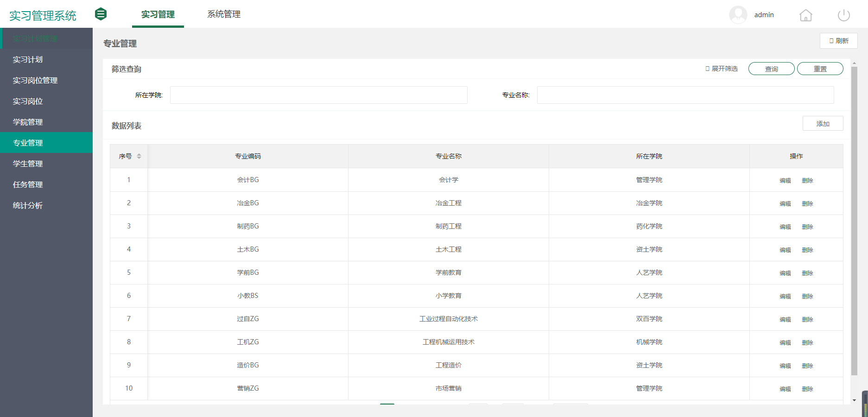This screenshot has height=417, width=868.
Task: Edit the 市场营销 row
Action: 785,389
